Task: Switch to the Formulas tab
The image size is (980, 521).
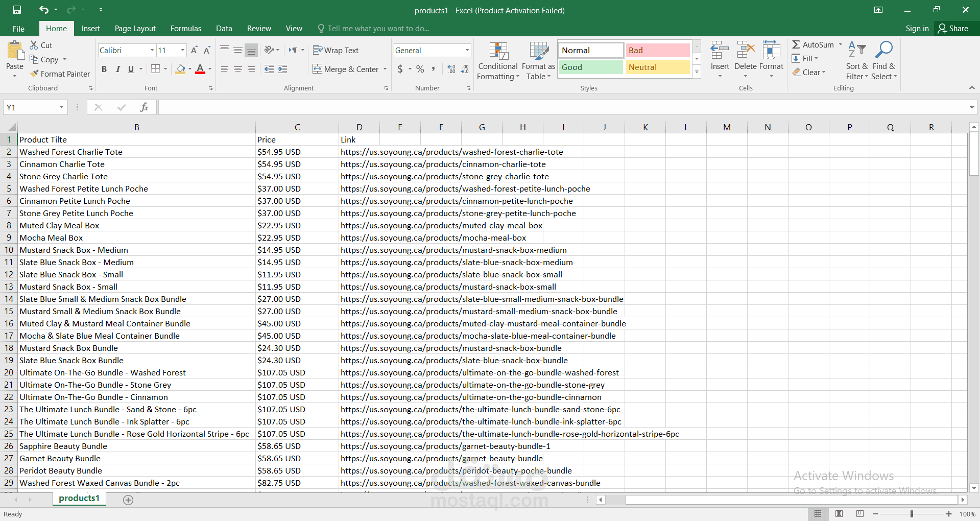Action: point(186,29)
